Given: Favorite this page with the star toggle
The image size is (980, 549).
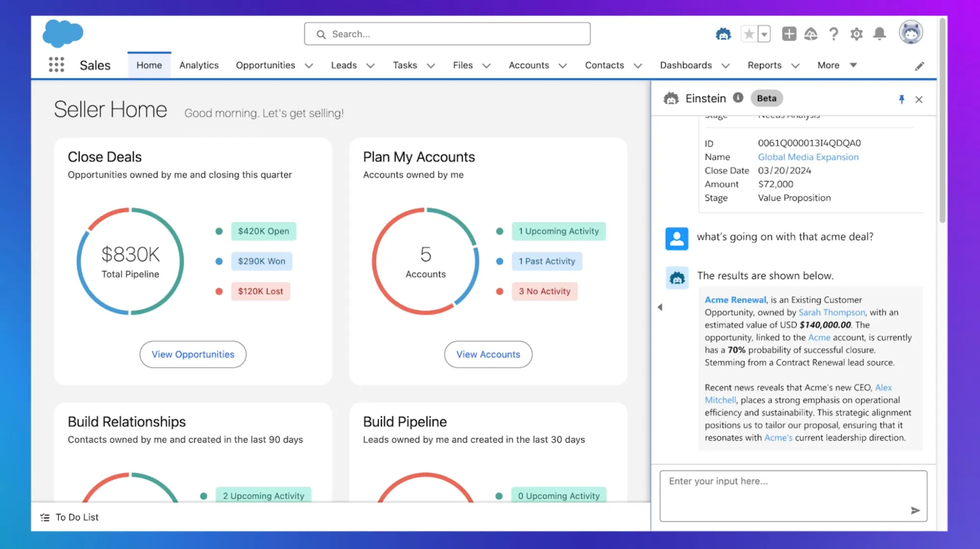Looking at the screenshot, I should click(x=749, y=34).
